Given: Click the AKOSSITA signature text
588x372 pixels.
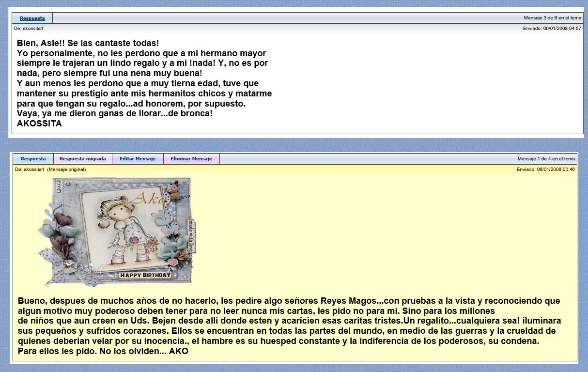Looking at the screenshot, I should click(x=39, y=124).
